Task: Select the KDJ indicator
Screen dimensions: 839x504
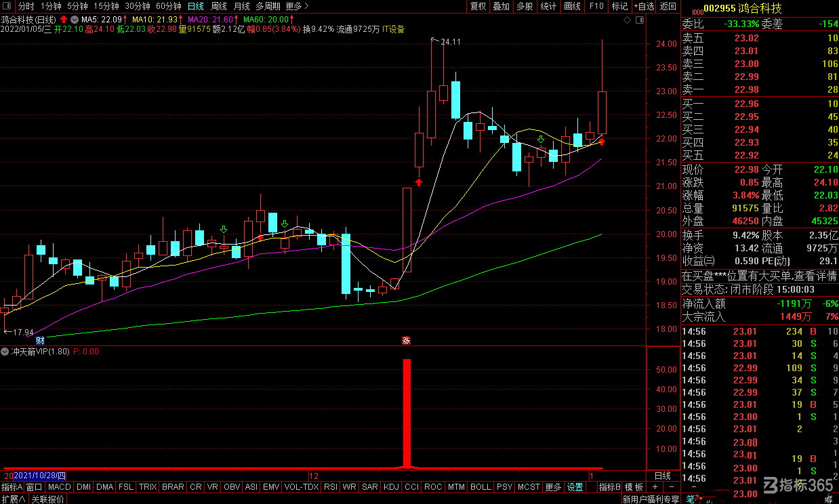Action: 391,487
